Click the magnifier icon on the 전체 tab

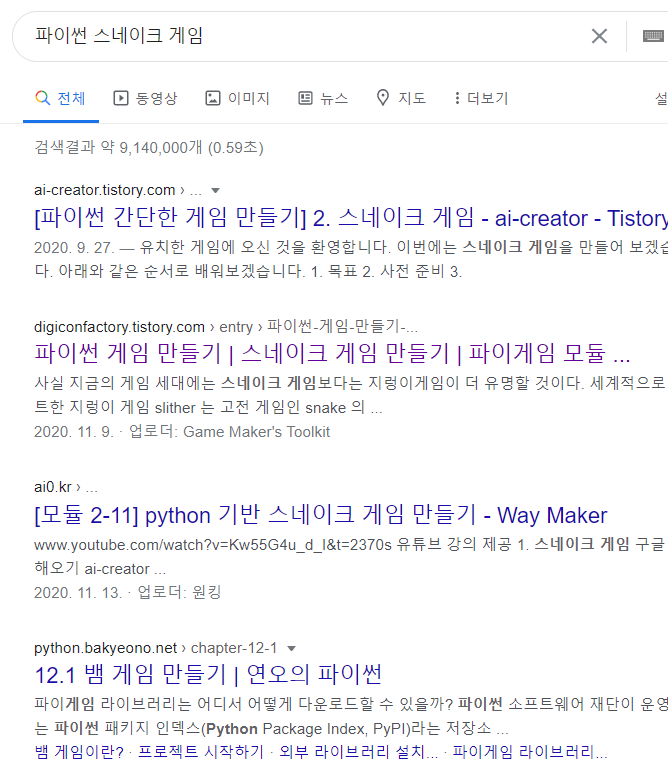(x=43, y=98)
